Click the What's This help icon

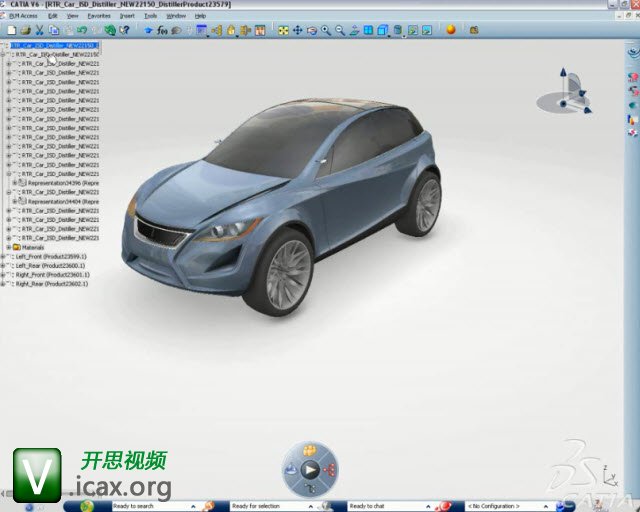[125, 30]
